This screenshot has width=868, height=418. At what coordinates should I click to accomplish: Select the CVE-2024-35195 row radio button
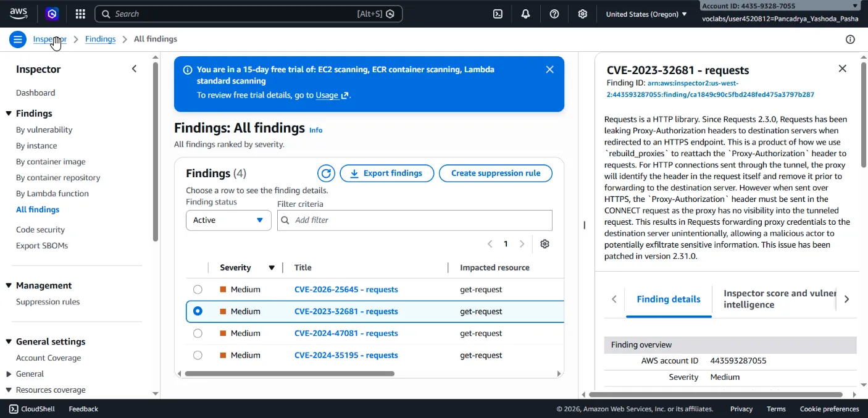(198, 355)
